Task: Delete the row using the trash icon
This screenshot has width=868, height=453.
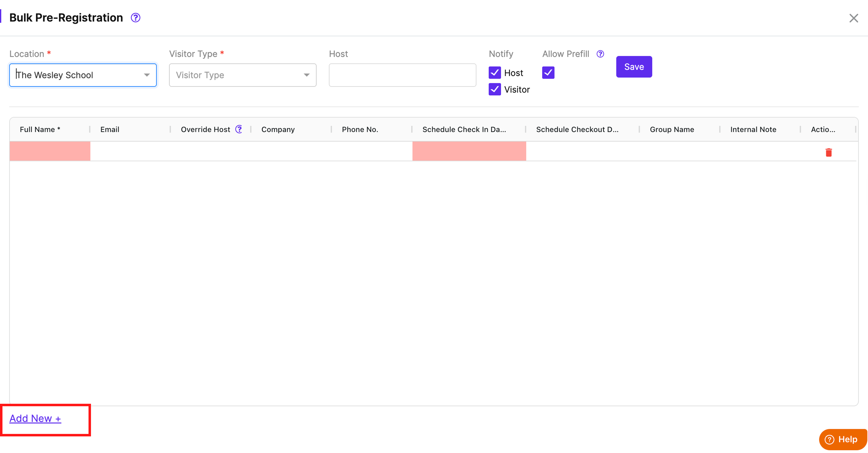Action: [x=829, y=152]
